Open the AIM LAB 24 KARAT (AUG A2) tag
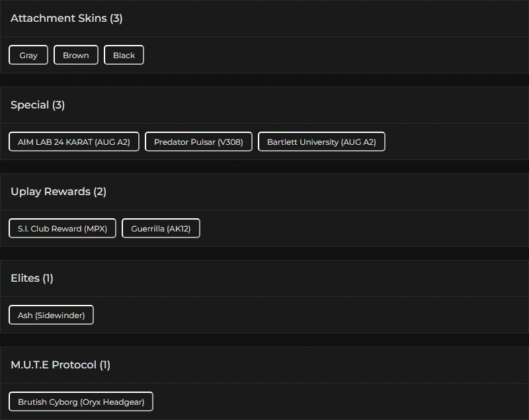 pos(74,142)
